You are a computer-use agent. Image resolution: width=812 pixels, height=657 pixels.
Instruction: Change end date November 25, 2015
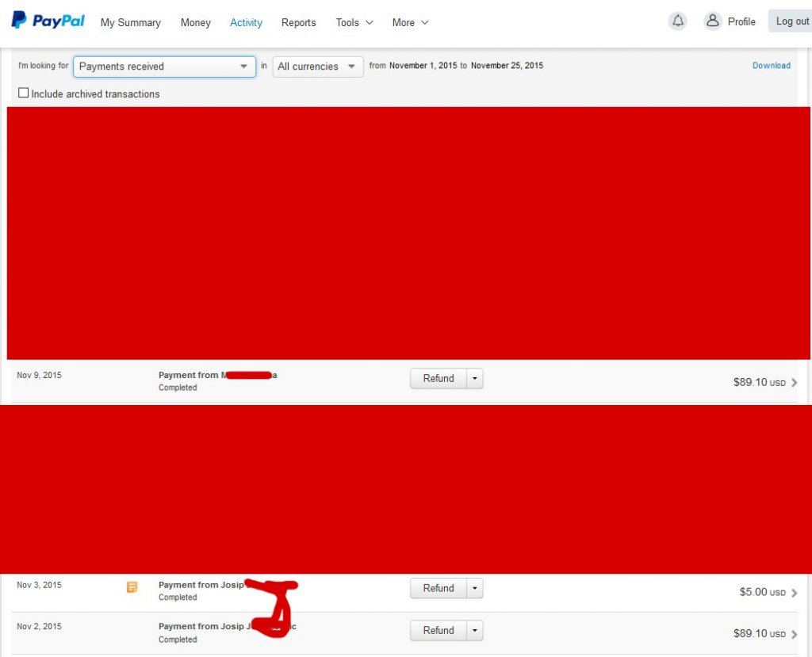click(x=507, y=65)
